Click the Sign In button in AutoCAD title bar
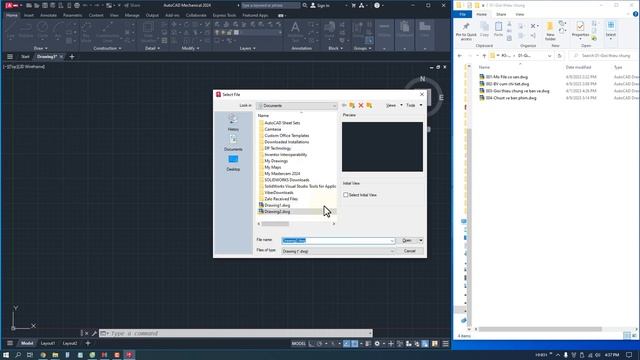Viewport: 640px width, 360px height. [x=320, y=5]
